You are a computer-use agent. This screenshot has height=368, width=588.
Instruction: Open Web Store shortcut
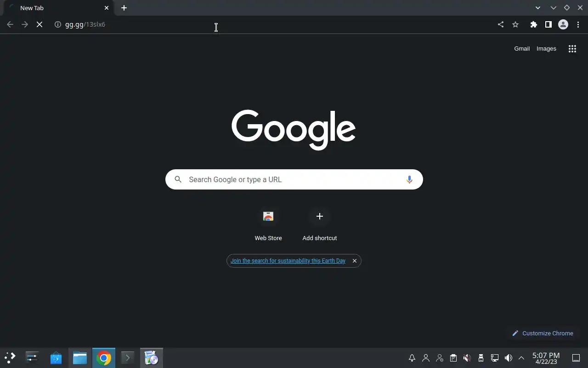click(268, 224)
